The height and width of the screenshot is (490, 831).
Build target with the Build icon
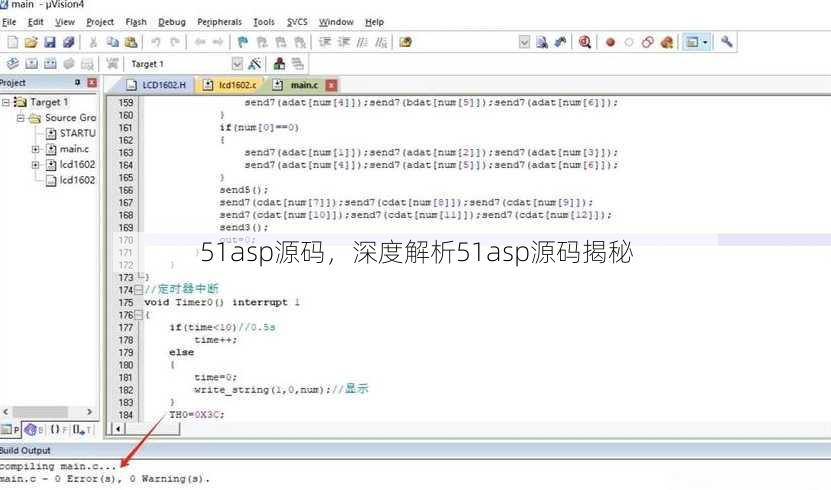point(31,64)
